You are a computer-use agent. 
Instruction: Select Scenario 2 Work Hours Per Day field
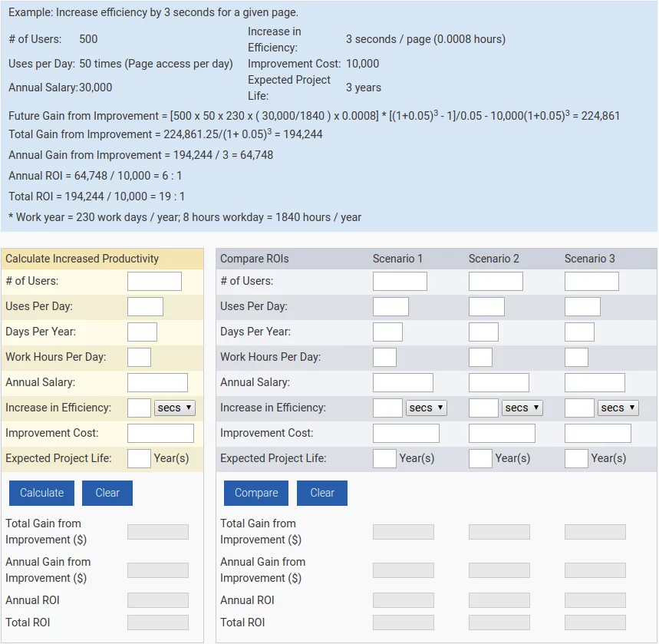point(480,357)
